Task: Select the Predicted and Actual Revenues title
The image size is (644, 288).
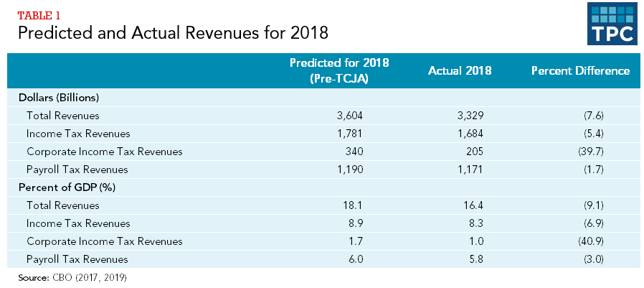Action: point(173,33)
